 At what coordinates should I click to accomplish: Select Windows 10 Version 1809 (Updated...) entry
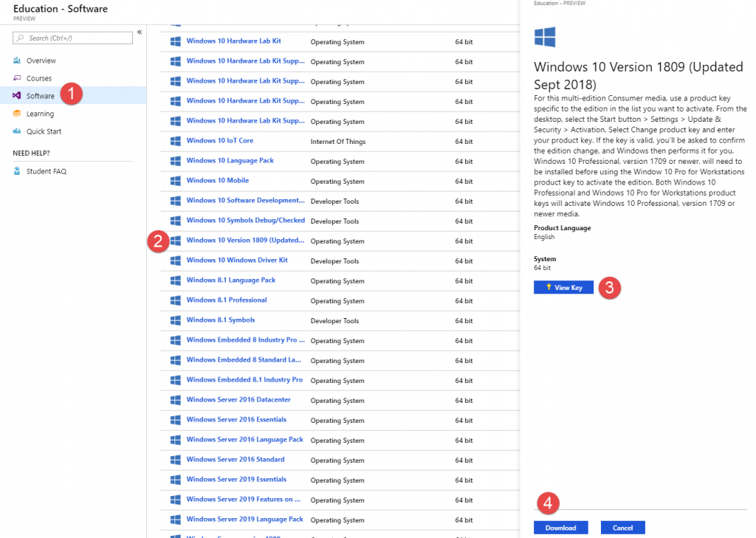(x=245, y=240)
